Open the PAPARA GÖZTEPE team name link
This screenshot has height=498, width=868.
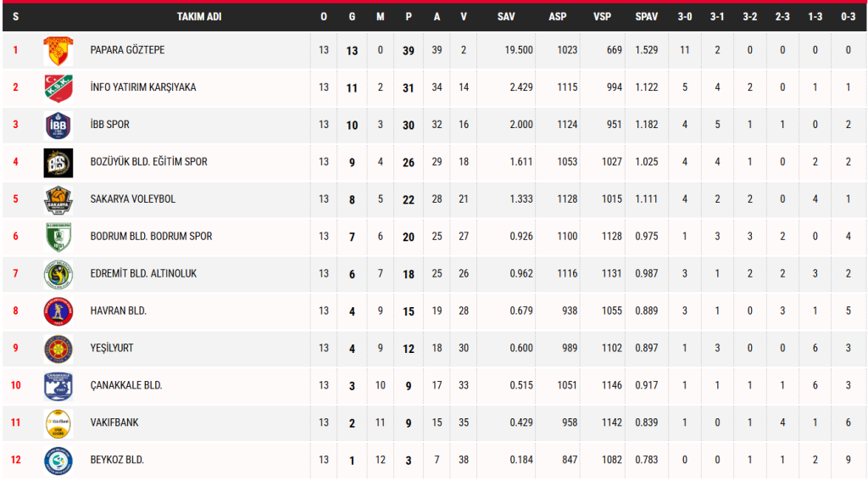(x=127, y=50)
